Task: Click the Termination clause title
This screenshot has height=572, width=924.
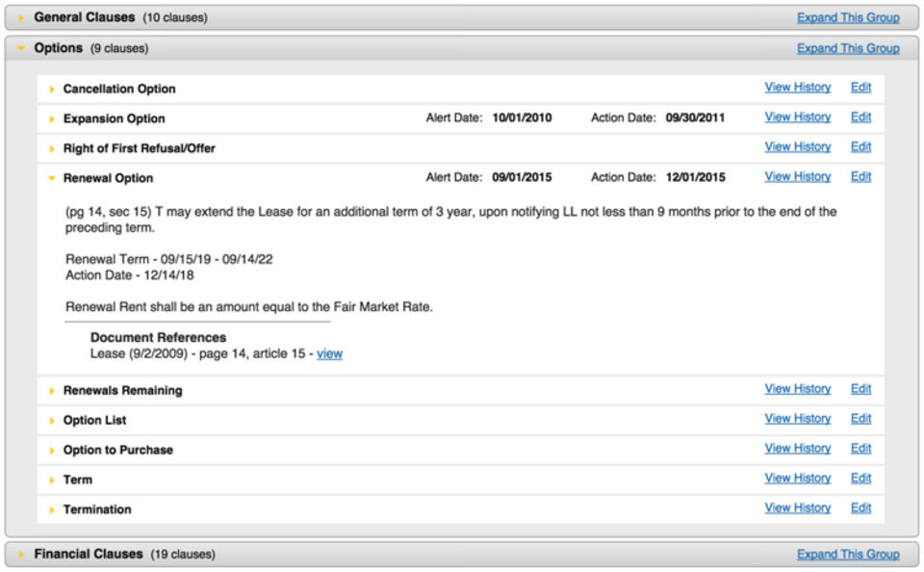Action: [x=97, y=509]
